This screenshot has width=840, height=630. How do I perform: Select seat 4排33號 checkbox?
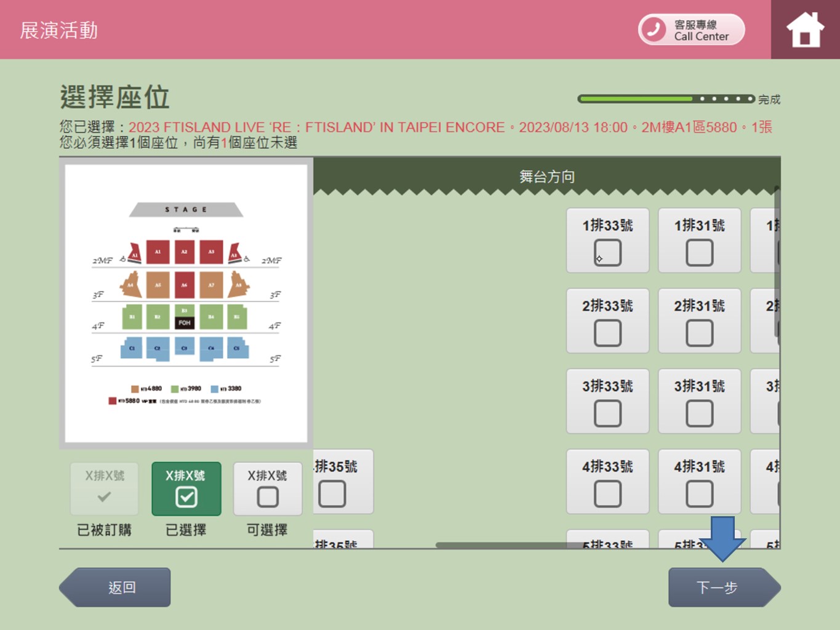pyautogui.click(x=607, y=494)
